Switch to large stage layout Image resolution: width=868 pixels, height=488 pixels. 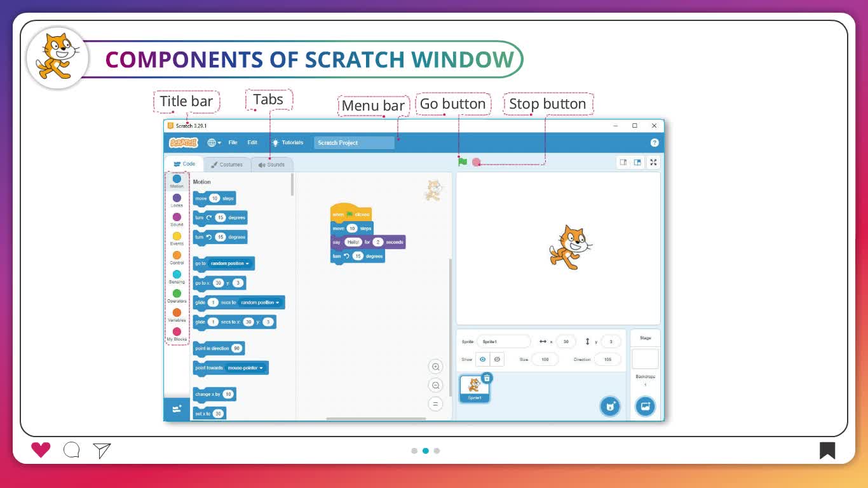(637, 163)
